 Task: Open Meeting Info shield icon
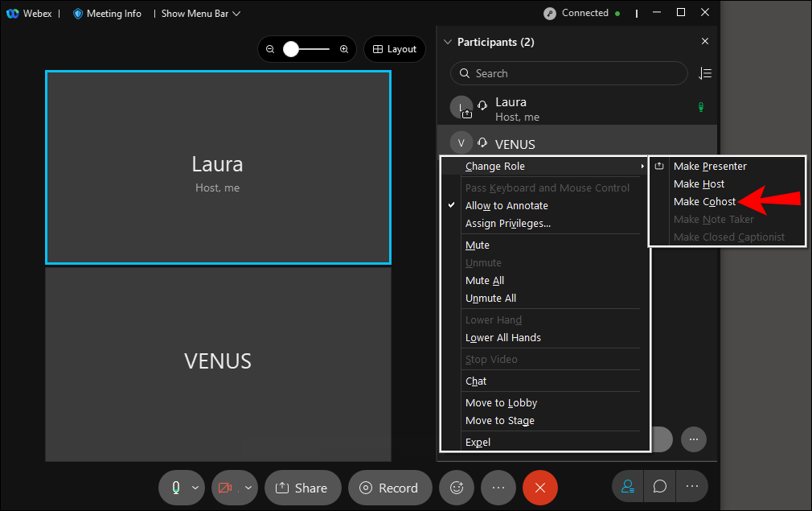(x=78, y=14)
